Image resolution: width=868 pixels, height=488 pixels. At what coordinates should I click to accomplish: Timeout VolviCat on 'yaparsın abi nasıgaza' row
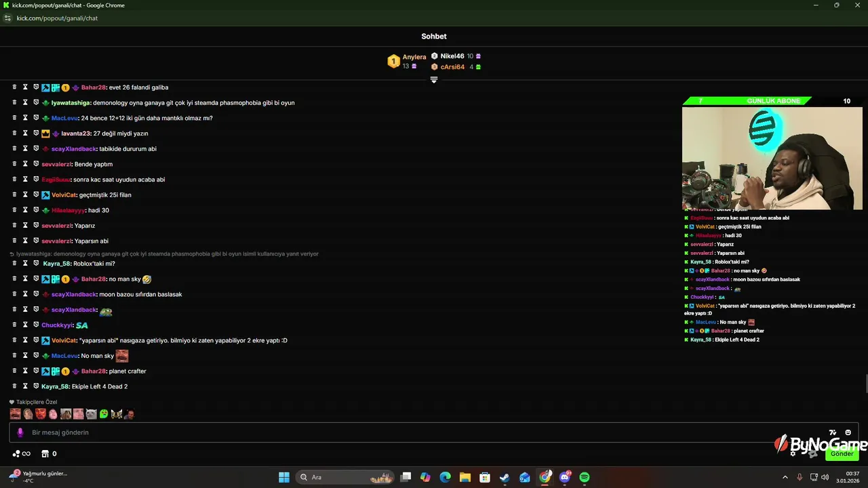pyautogui.click(x=25, y=340)
